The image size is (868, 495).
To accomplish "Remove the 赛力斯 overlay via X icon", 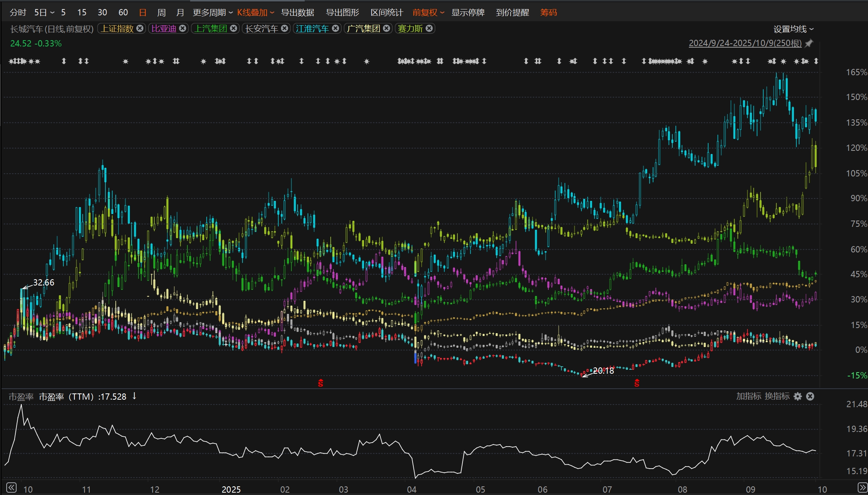I will (429, 28).
